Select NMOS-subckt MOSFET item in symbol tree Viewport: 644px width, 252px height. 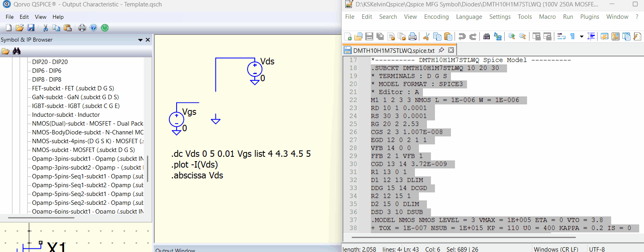83,150
